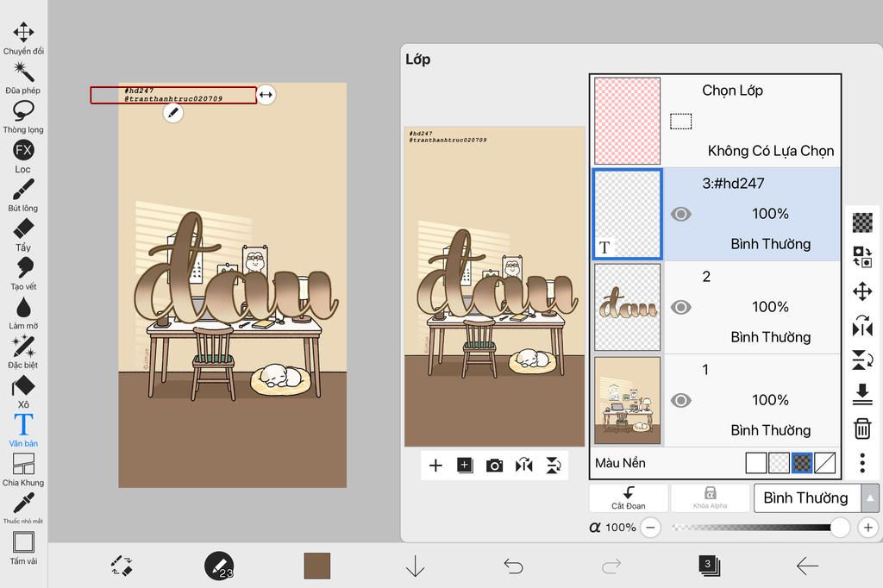The image size is (883, 588).
Task: Select the Tấm vải canvas tool
Action: [23, 548]
